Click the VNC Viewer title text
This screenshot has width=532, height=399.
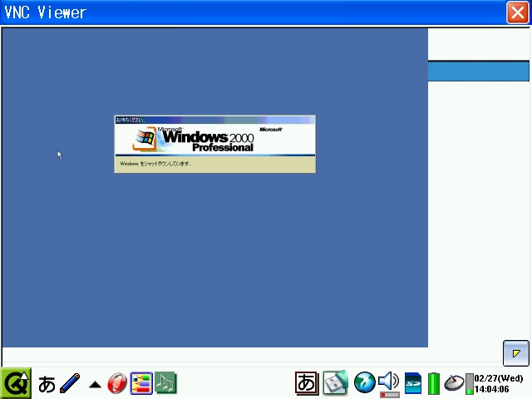(45, 13)
